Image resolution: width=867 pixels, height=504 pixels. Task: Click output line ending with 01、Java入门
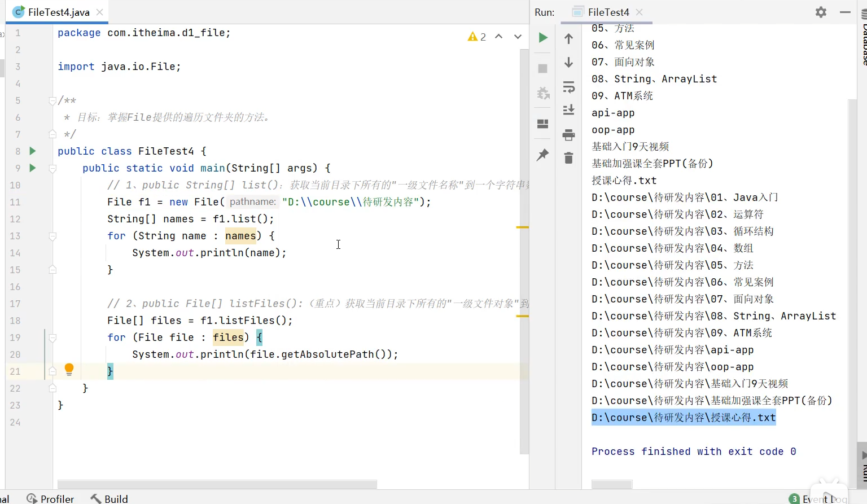pyautogui.click(x=685, y=198)
